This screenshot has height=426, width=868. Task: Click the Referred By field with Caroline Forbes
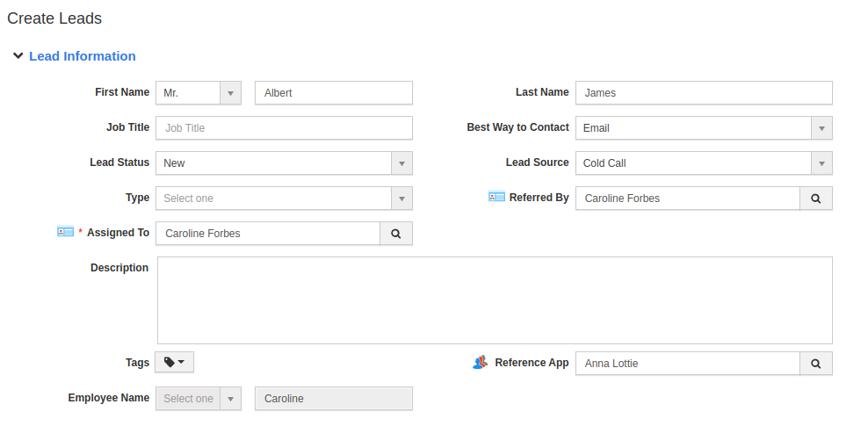(x=688, y=198)
